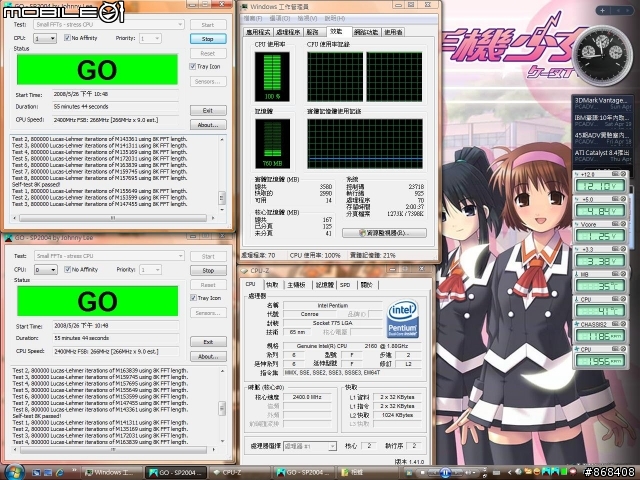Toggle Tray Icon checkbox in bottom SP2004 window
Viewport: 640px width, 480px height.
(193, 298)
